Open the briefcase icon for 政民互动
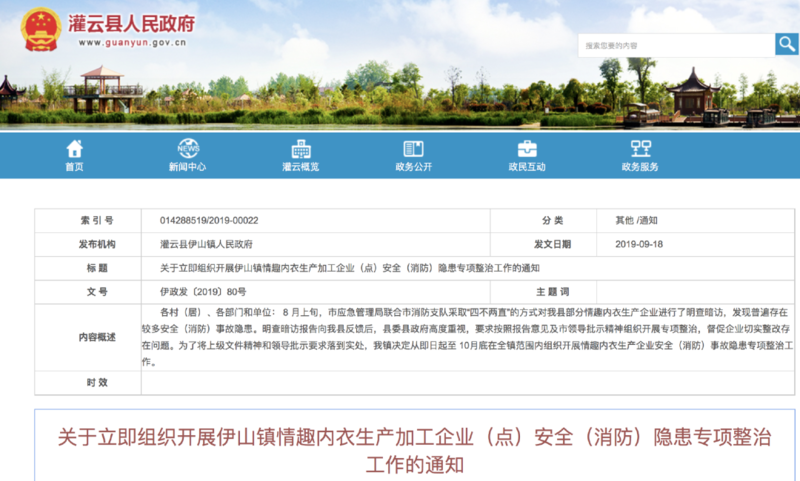This screenshot has height=481, width=800. coord(527,149)
